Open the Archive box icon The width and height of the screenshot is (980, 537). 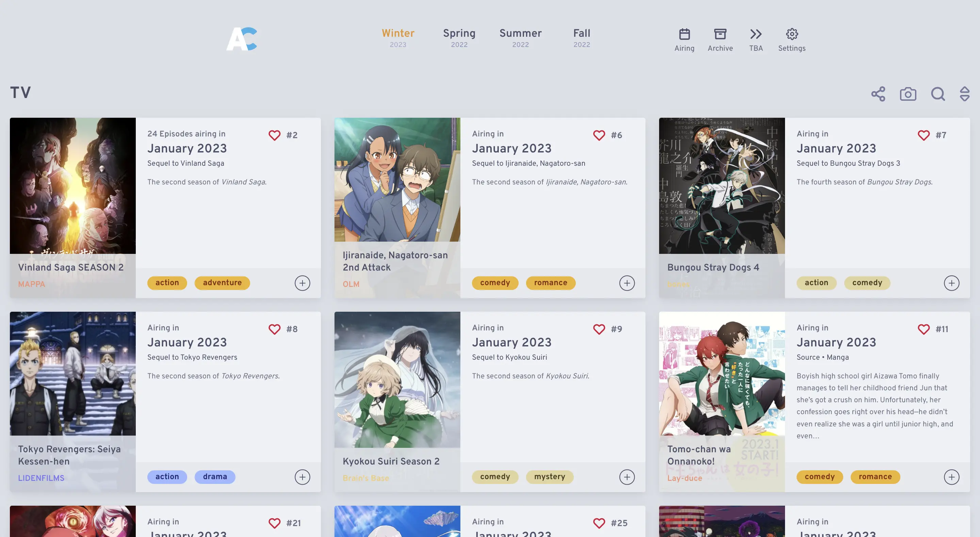[x=720, y=34]
